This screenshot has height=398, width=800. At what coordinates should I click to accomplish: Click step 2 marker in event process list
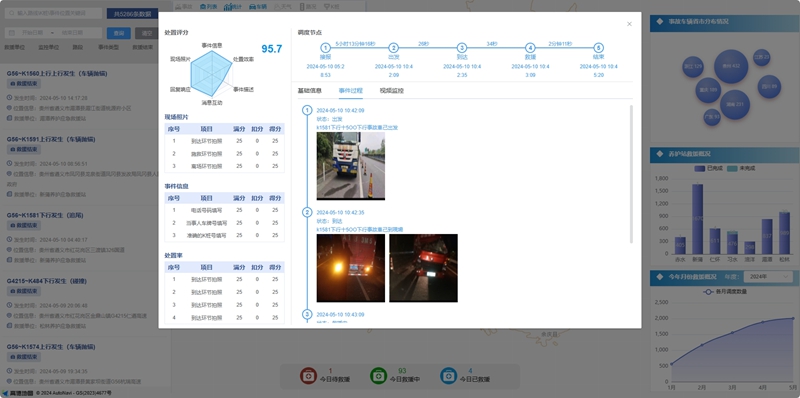point(307,212)
